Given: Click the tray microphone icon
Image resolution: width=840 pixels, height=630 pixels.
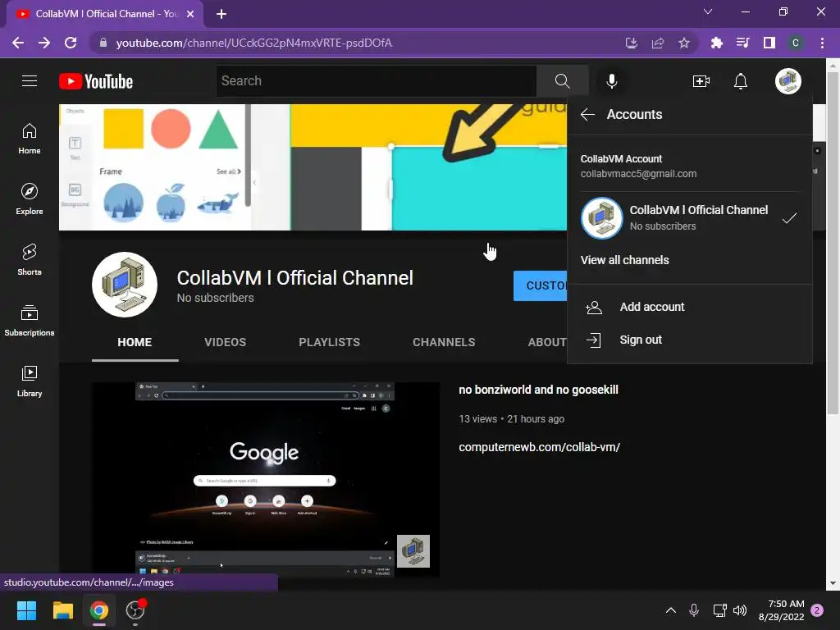Looking at the screenshot, I should 694,610.
